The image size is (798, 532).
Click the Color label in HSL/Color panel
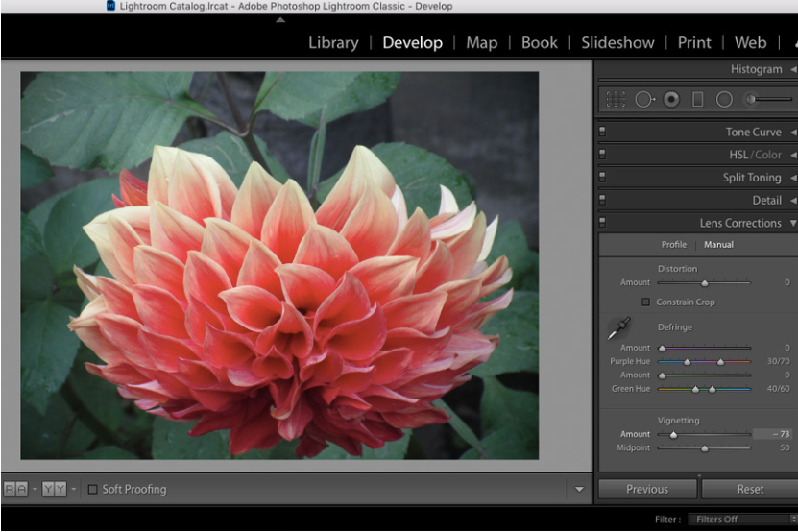coord(768,155)
